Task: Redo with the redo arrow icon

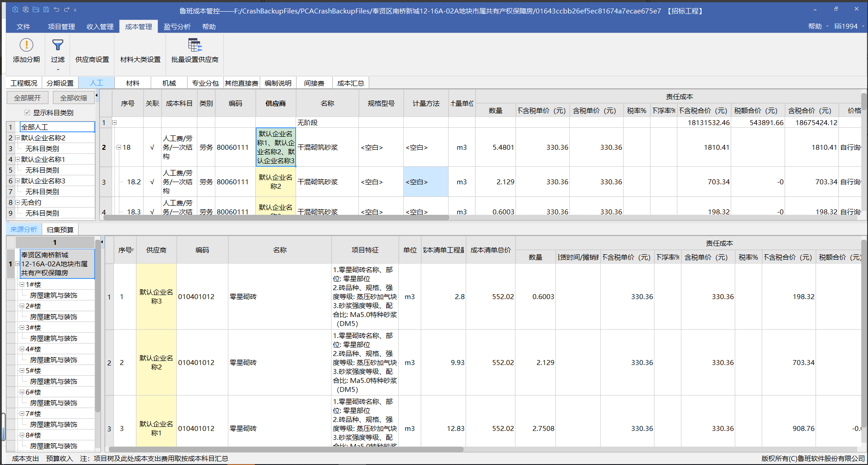Action: point(66,9)
